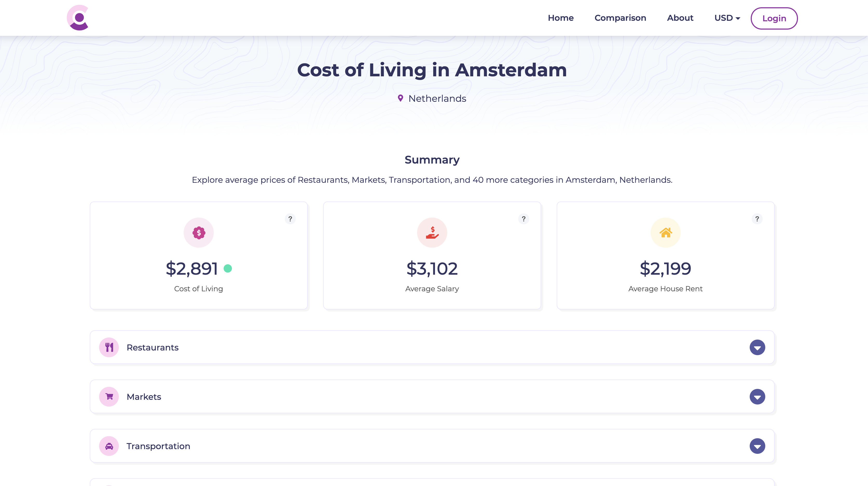The width and height of the screenshot is (868, 486).
Task: Go to the Home menu item
Action: tap(560, 18)
